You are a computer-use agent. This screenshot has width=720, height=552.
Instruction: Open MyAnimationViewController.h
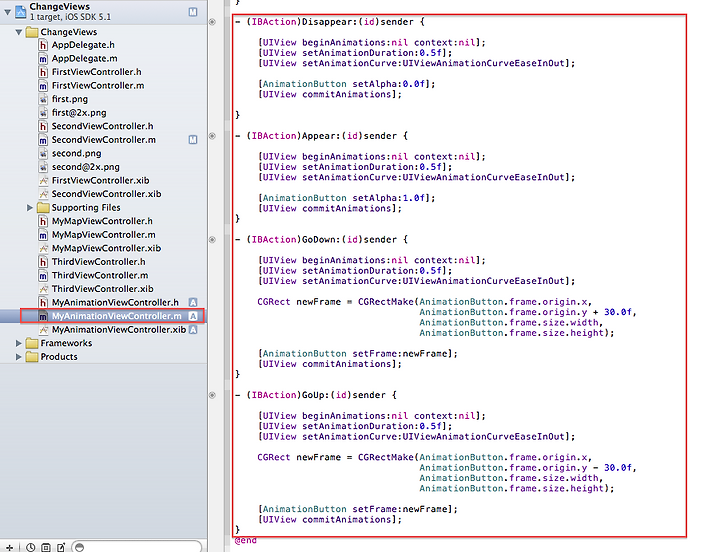[115, 302]
